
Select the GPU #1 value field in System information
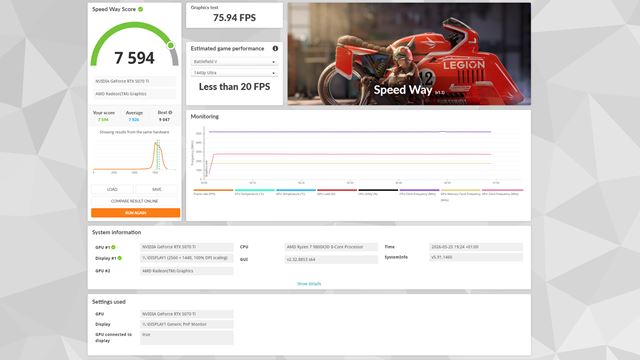(x=187, y=247)
